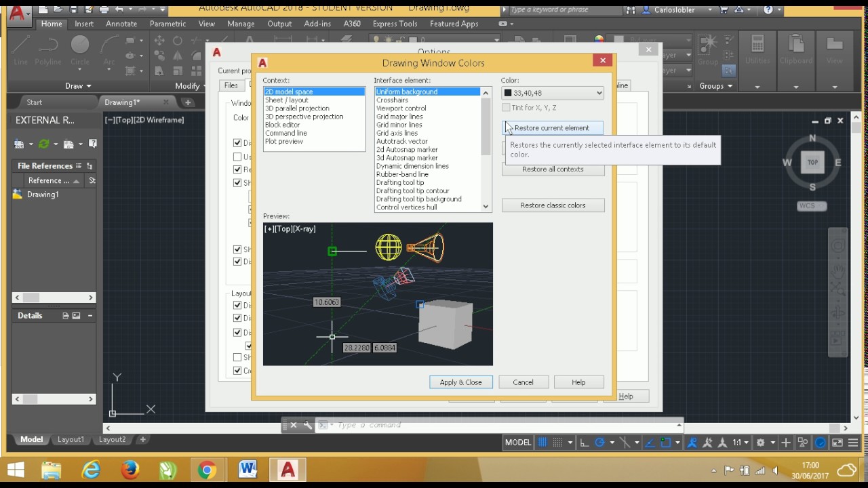
Task: Click the Customization three-line status bar icon
Action: click(853, 443)
